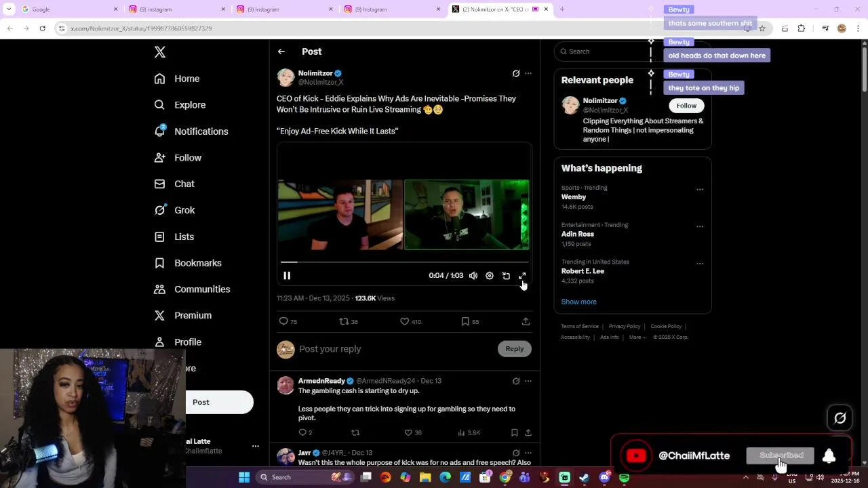Seek on the video progress bar
868x488 pixels.
(404, 262)
